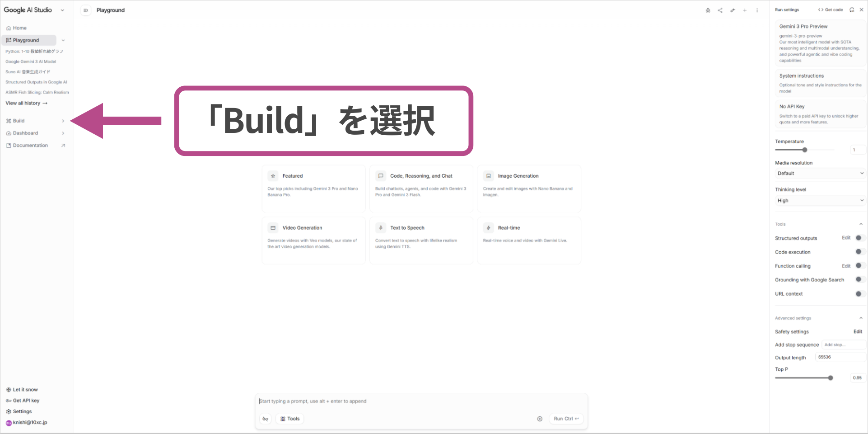Enable Structured outputs toggle
The height and width of the screenshot is (434, 868).
click(x=859, y=237)
